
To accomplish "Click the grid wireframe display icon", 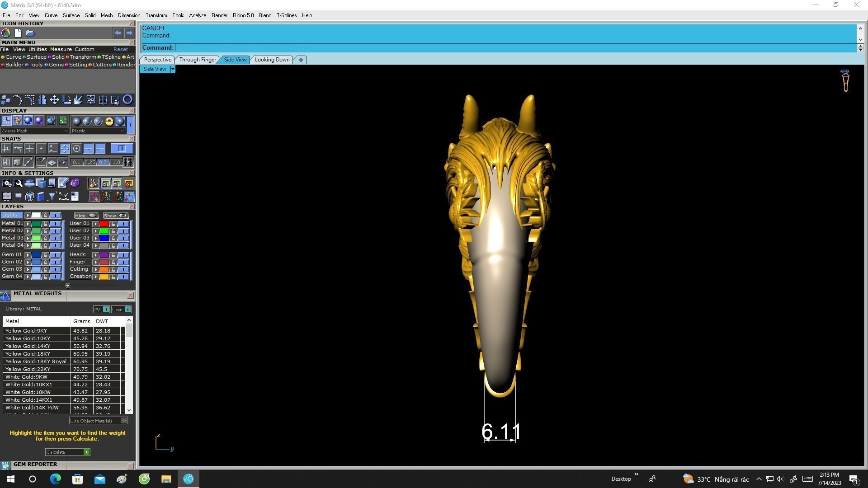I will click(6, 121).
